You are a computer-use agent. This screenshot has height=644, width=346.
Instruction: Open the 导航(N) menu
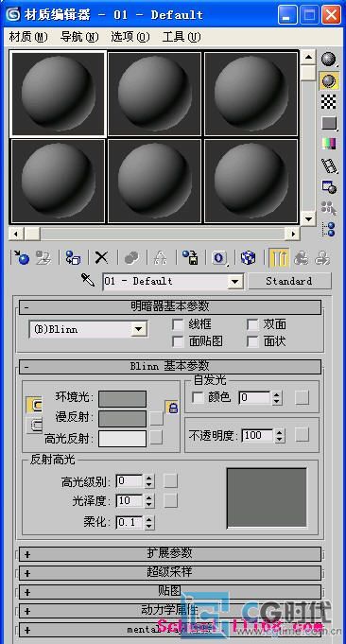[x=79, y=37]
